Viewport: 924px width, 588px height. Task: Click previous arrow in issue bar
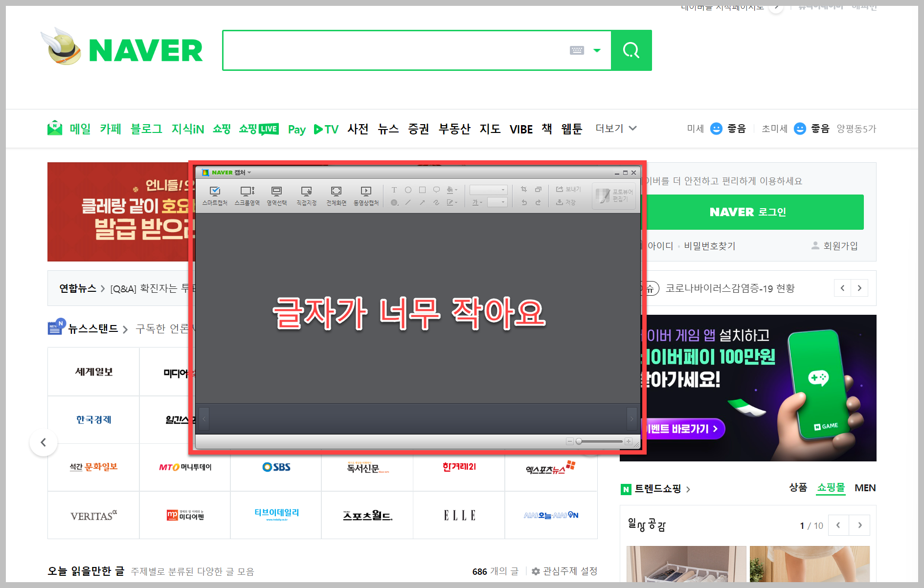[842, 288]
